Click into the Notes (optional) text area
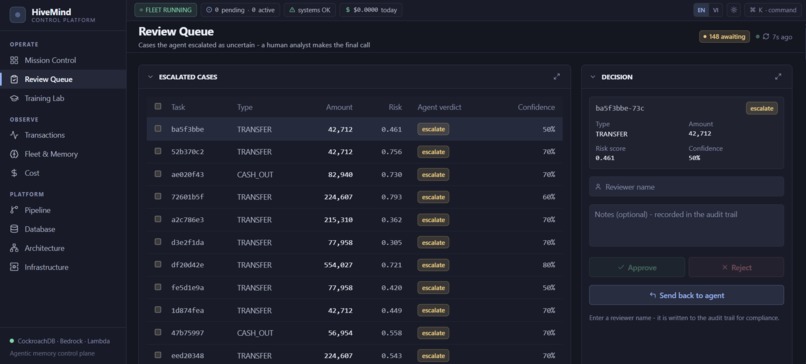 tap(686, 225)
